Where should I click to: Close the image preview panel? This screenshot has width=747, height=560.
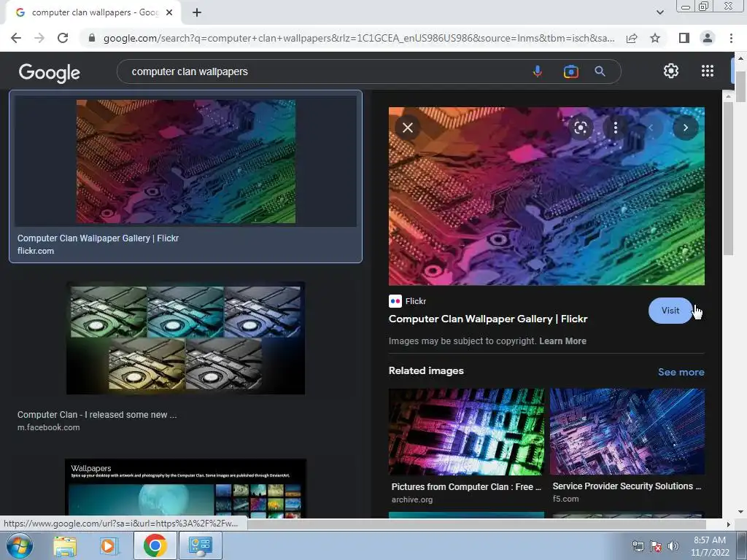(x=408, y=128)
